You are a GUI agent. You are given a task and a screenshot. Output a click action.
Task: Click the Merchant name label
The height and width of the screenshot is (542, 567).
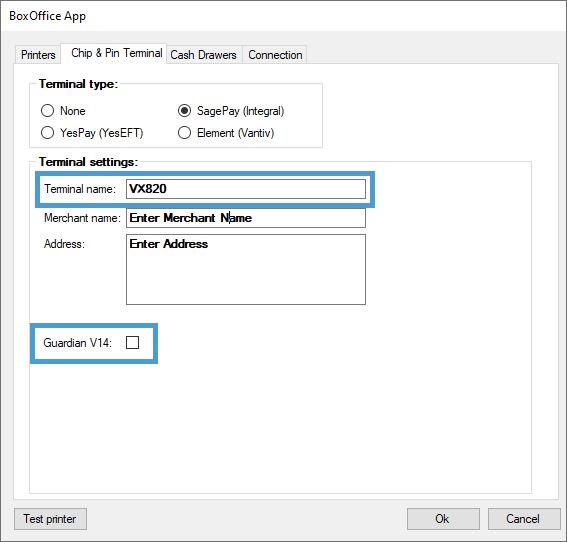tap(82, 218)
